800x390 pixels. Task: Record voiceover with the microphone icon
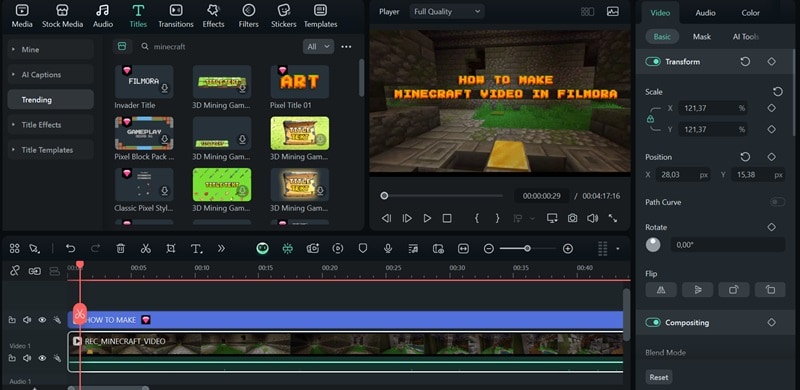pyautogui.click(x=388, y=249)
